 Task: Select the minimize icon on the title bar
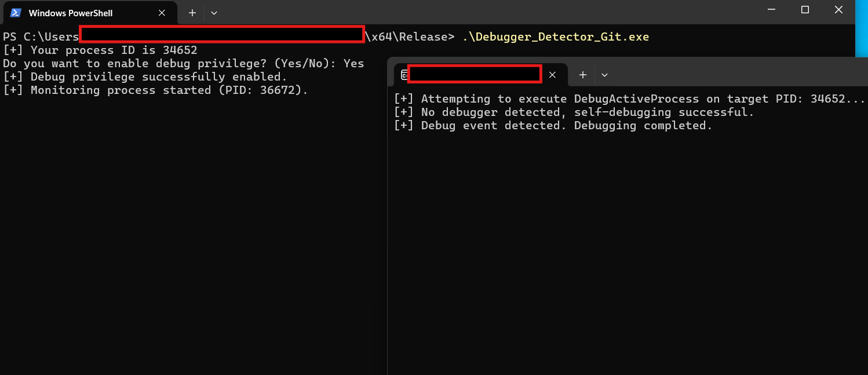coord(771,9)
